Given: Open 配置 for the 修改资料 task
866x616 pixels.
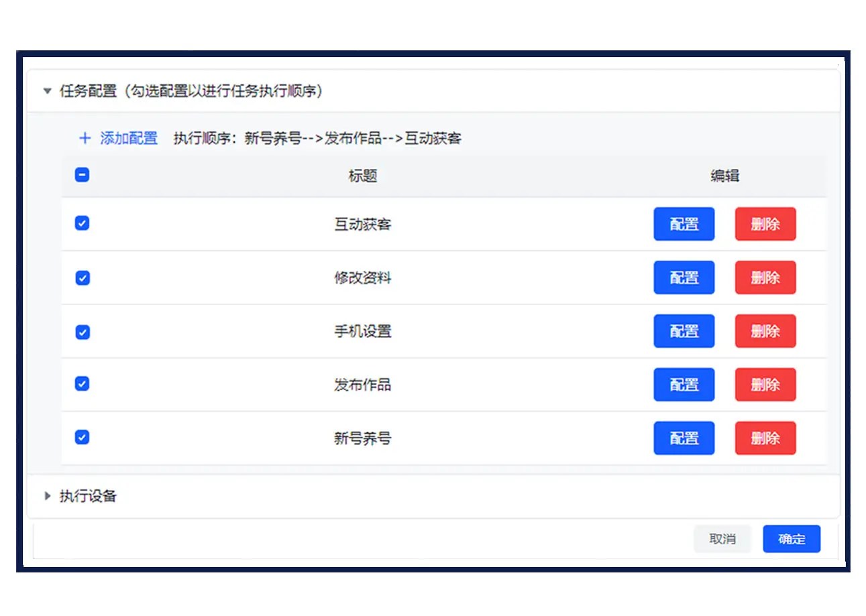Looking at the screenshot, I should tap(684, 278).
